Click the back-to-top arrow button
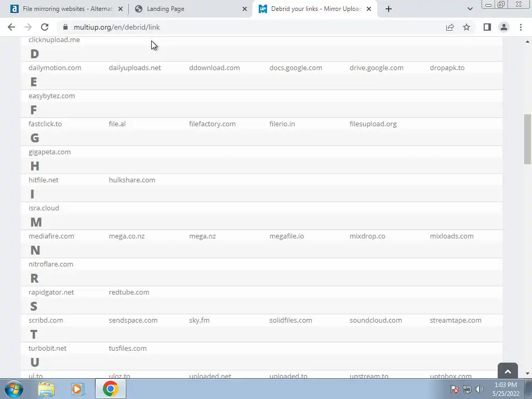This screenshot has height=399, width=532. [x=508, y=371]
